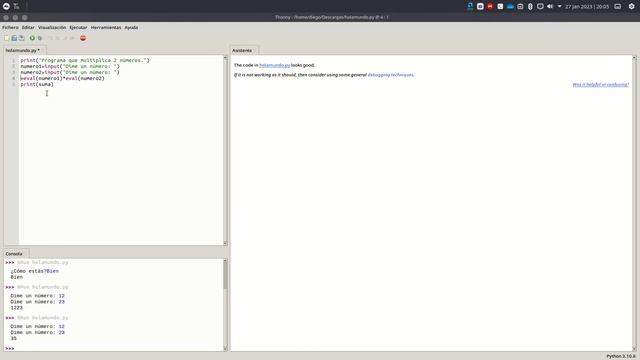Open the settings gear icon in top panel
Screen dimensions: 640x360
pyautogui.click(x=631, y=6)
